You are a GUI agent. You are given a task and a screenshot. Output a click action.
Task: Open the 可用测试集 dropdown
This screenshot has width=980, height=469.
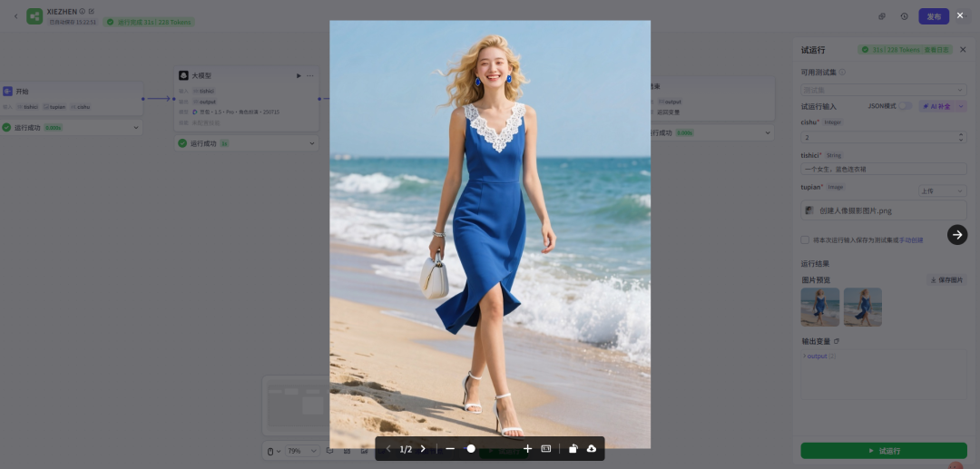(x=883, y=90)
